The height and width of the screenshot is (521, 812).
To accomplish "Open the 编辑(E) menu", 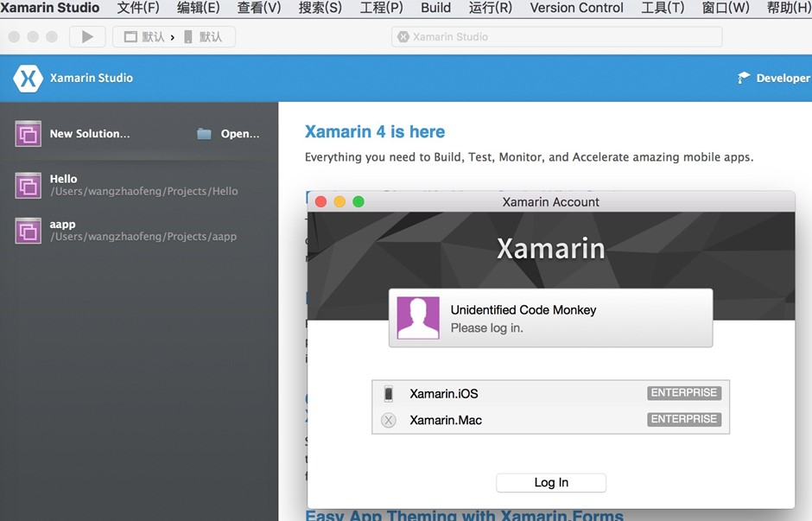I will coord(199,8).
